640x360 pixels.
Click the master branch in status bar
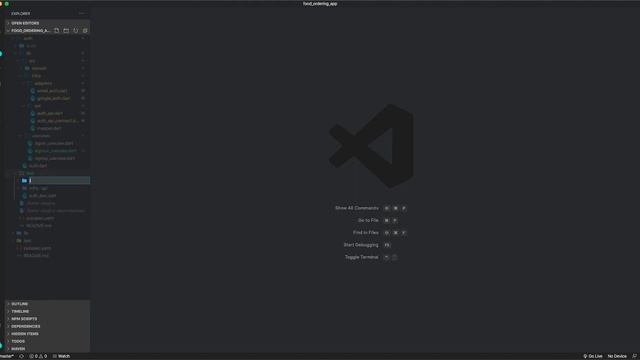tap(7, 356)
